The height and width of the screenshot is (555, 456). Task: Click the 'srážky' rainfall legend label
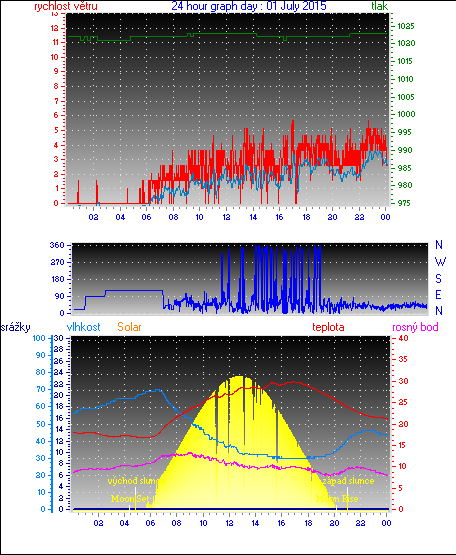coord(16,327)
